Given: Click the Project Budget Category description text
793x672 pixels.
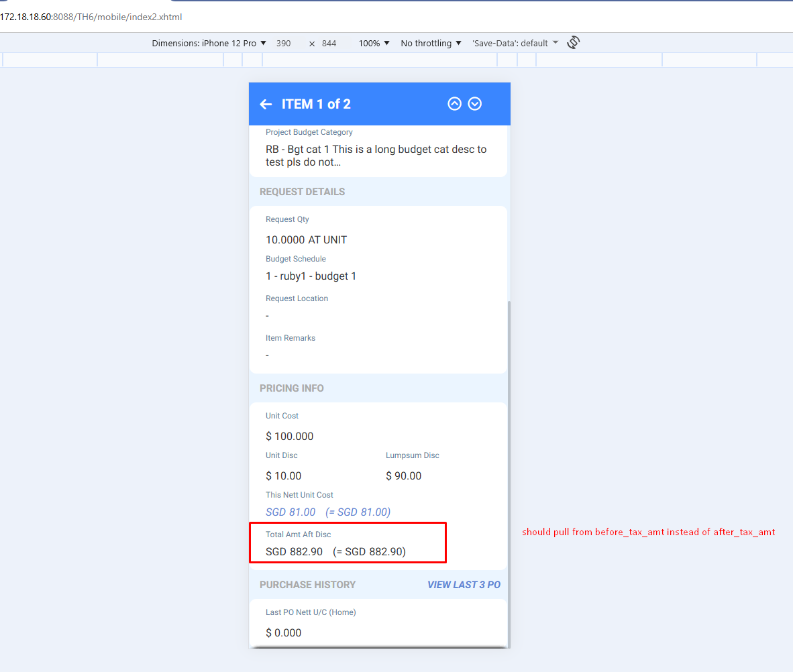Looking at the screenshot, I should 376,156.
